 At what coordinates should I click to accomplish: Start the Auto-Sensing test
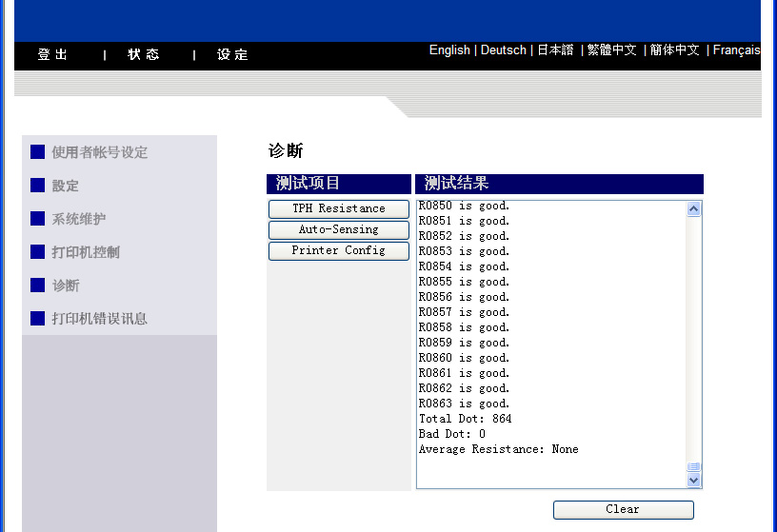(x=339, y=229)
